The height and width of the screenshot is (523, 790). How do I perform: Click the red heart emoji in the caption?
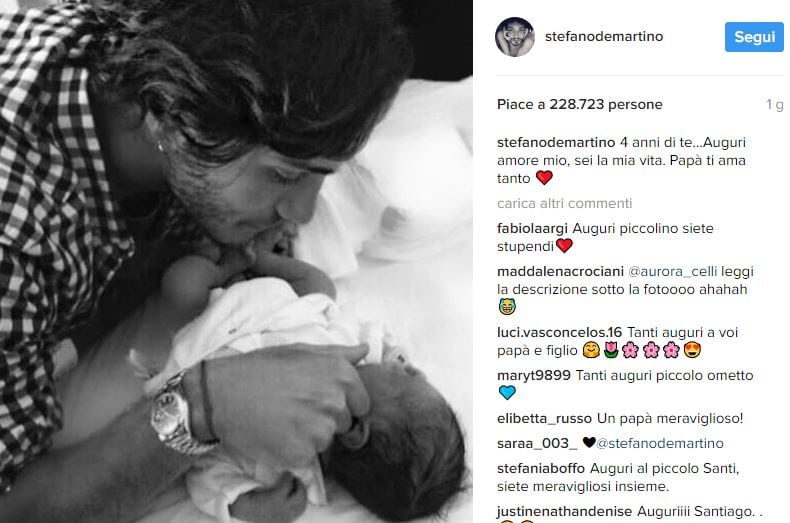(544, 178)
